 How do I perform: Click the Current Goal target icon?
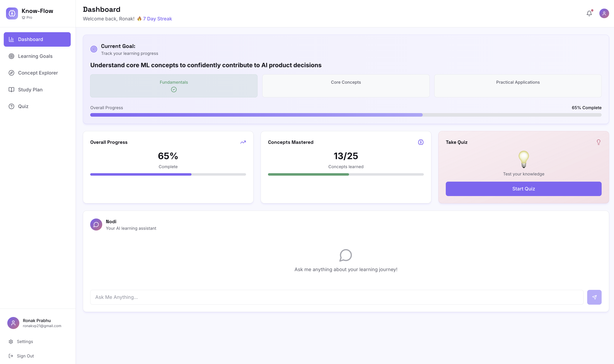94,49
